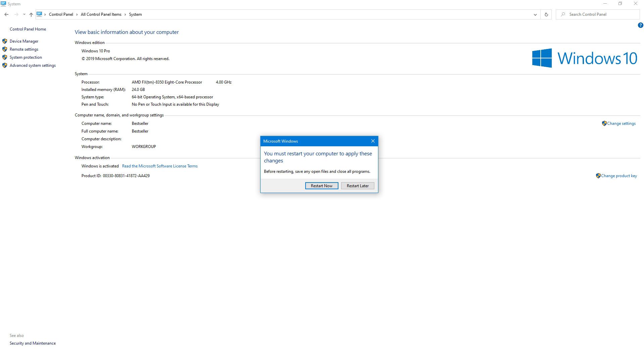Click the shield icon beside Remote settings

(x=5, y=49)
